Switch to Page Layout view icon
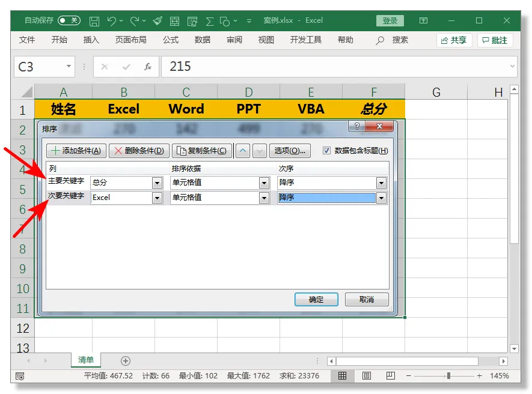The width and height of the screenshot is (532, 394). click(x=367, y=375)
